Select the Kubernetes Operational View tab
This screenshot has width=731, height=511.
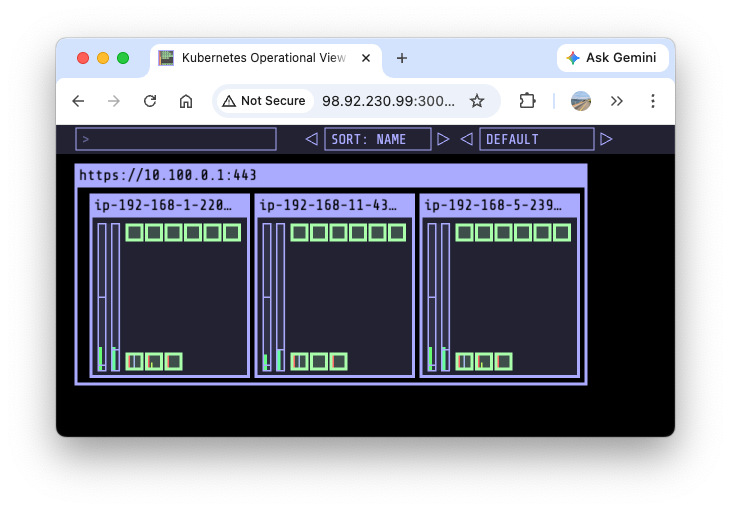(x=262, y=58)
